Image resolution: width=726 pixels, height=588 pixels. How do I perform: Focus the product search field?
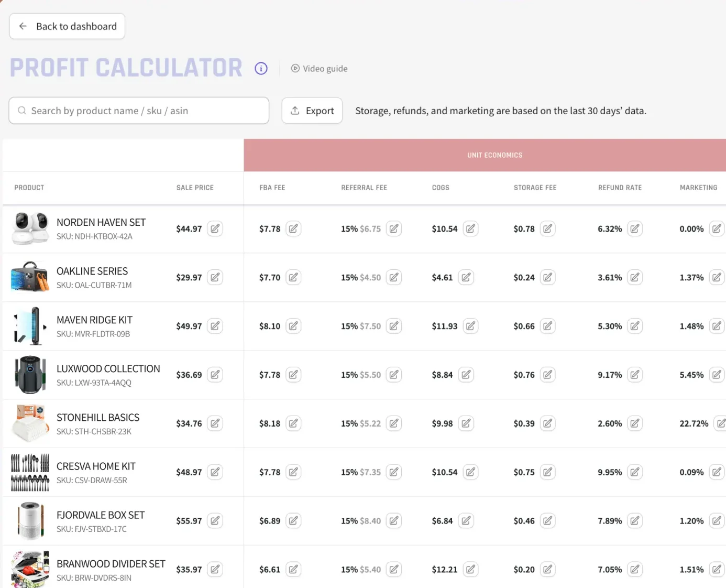tap(139, 111)
